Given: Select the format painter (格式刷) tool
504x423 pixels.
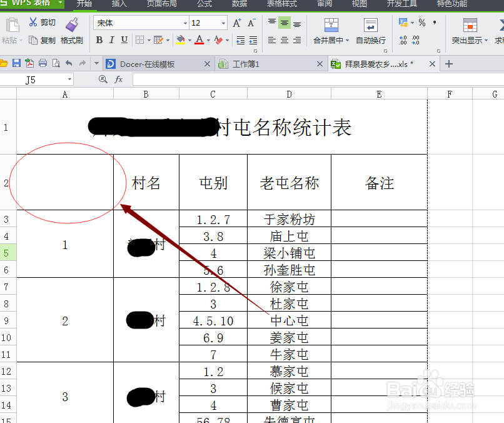Looking at the screenshot, I should (71, 31).
